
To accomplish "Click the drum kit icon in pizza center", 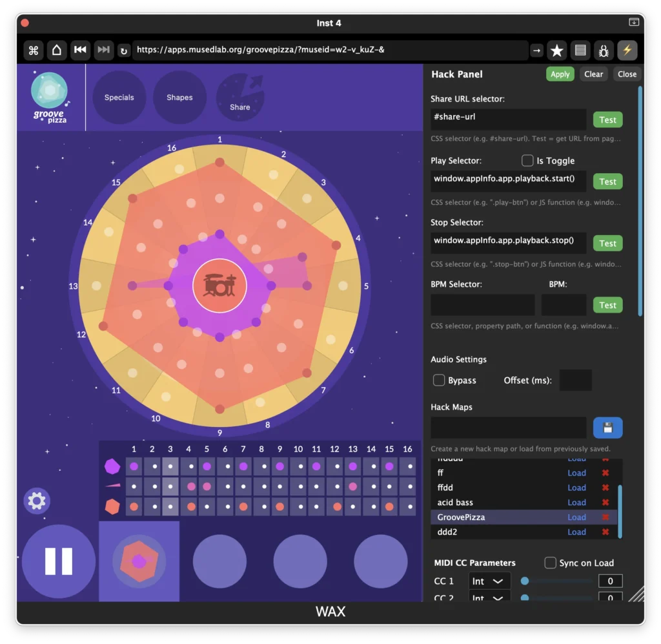I will click(x=219, y=285).
